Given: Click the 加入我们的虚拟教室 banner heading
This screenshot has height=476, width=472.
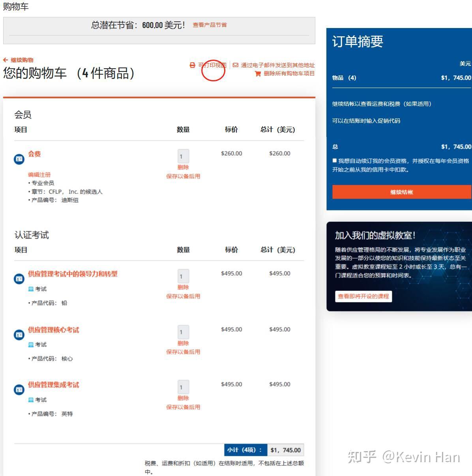Looking at the screenshot, I should 375,236.
